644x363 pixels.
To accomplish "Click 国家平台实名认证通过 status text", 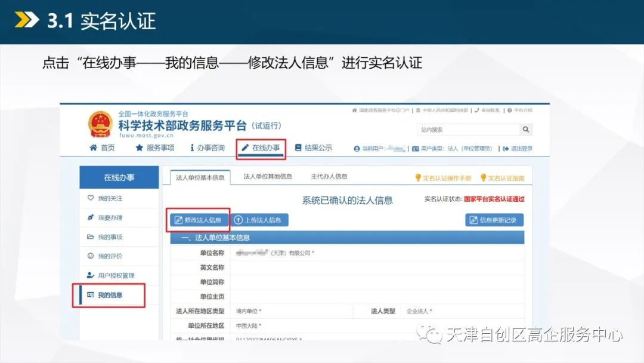I will point(494,199).
